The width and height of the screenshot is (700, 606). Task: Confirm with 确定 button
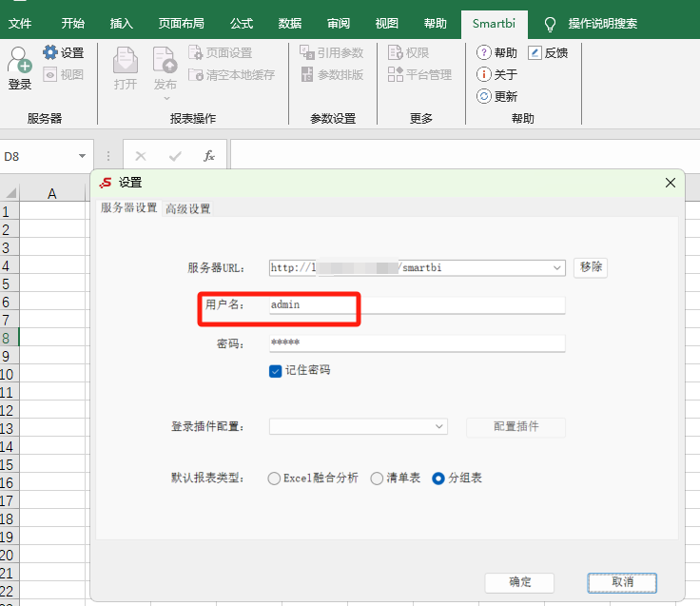coord(519,582)
